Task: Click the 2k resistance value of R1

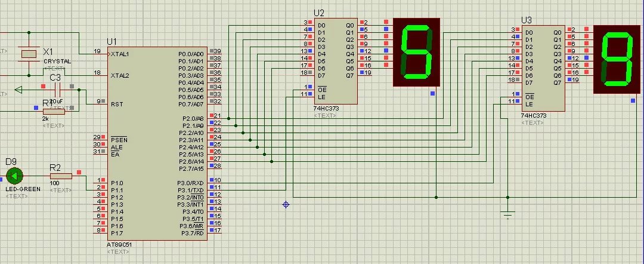Action: [45, 119]
